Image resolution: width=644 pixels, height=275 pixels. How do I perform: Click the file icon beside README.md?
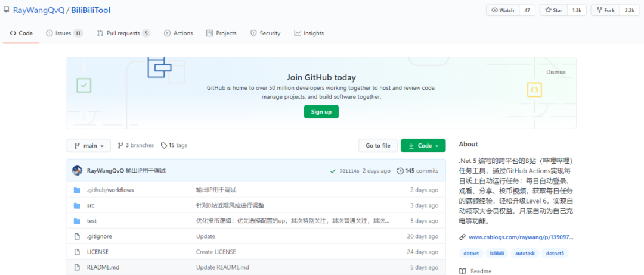[76, 267]
